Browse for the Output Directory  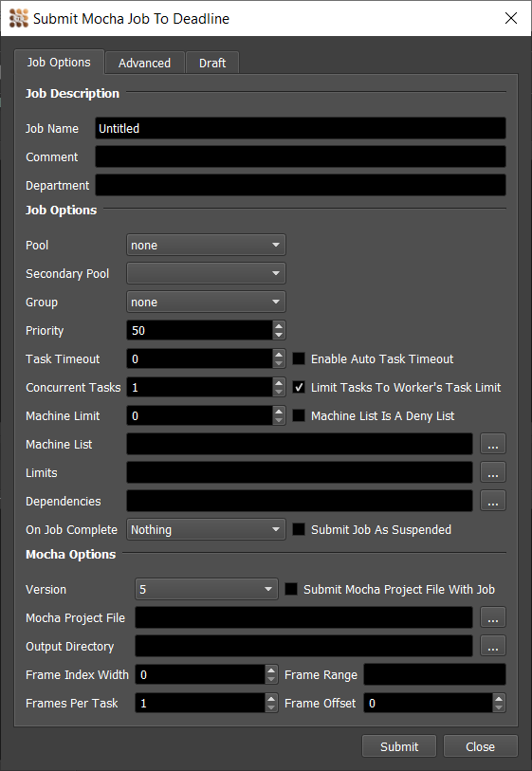(493, 646)
